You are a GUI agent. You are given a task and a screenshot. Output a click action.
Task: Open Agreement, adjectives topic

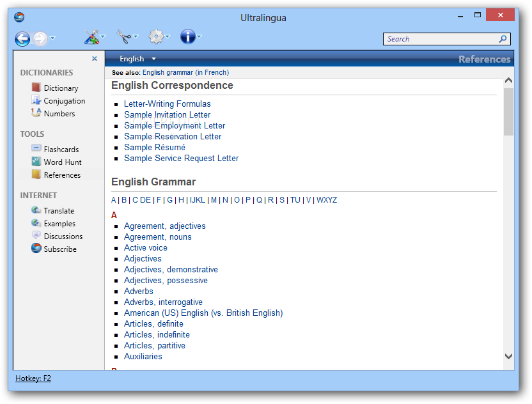(165, 226)
